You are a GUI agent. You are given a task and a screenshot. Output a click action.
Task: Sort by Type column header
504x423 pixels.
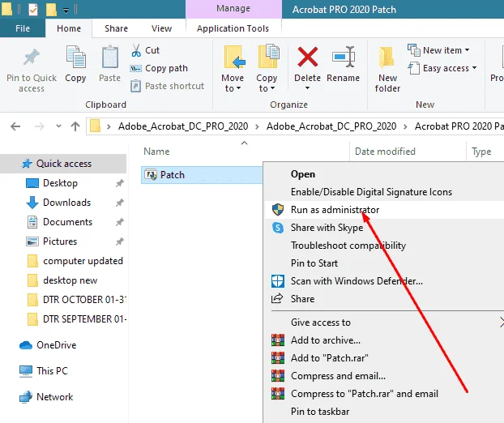[481, 152]
